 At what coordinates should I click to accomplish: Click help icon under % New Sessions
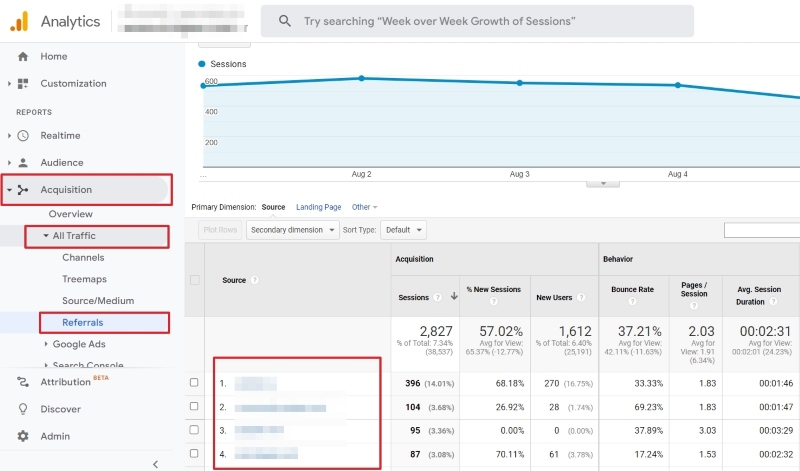pyautogui.click(x=493, y=301)
